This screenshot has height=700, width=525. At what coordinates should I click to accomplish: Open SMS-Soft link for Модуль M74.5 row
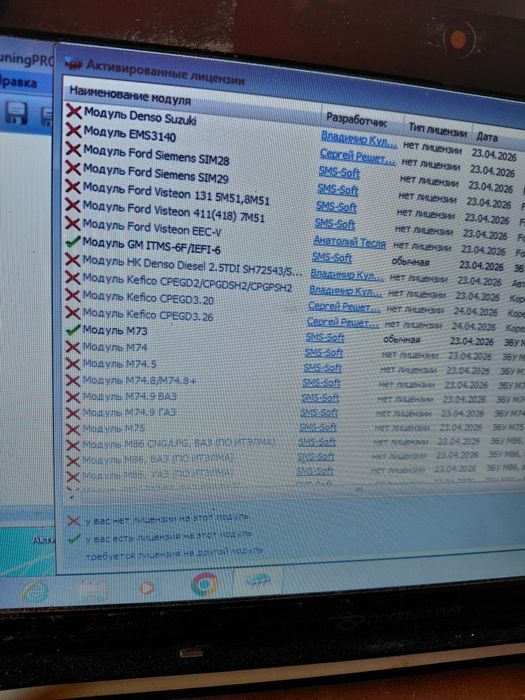322,368
